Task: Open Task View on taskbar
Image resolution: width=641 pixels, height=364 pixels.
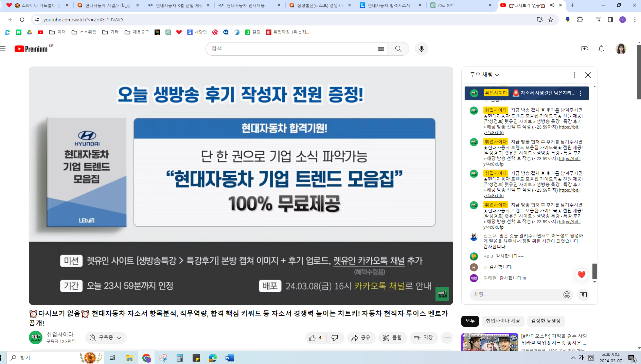Action: [112, 358]
